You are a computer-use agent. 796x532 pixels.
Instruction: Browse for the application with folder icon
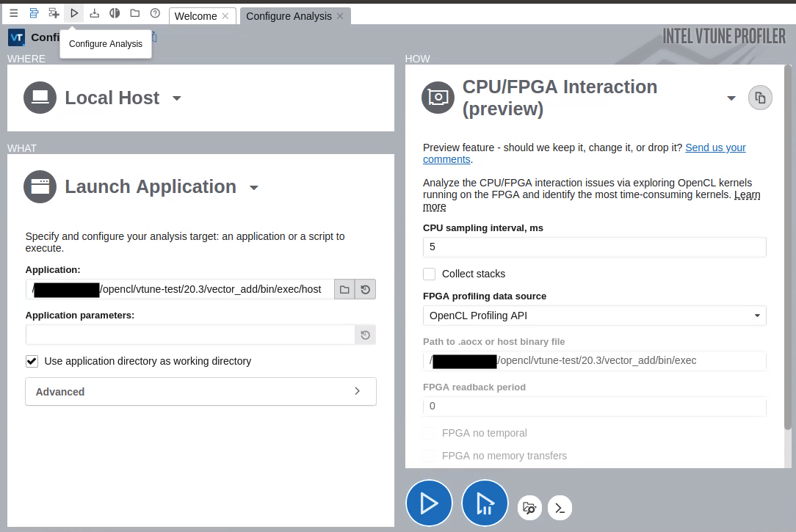pyautogui.click(x=344, y=290)
